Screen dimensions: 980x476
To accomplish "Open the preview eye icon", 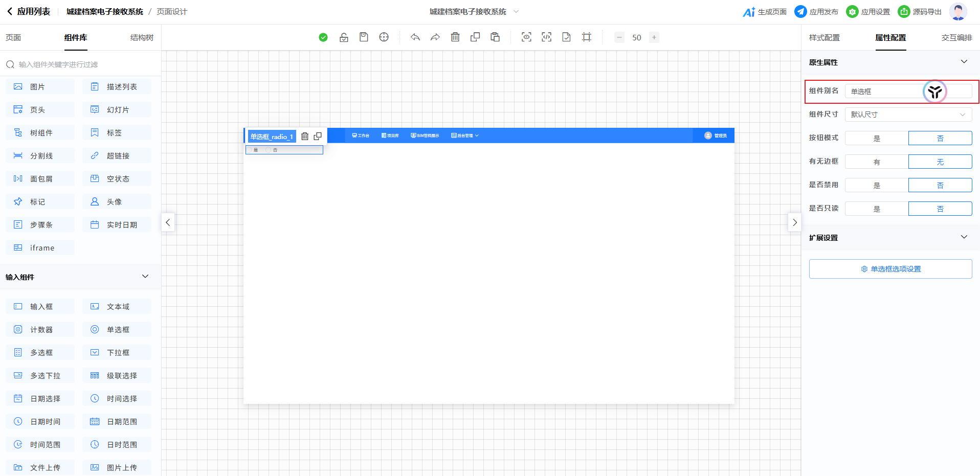I will point(526,37).
